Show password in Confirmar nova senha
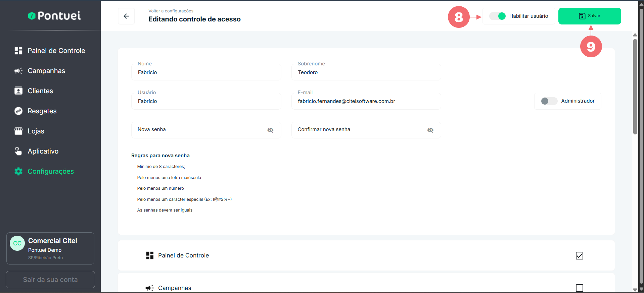 pos(430,130)
